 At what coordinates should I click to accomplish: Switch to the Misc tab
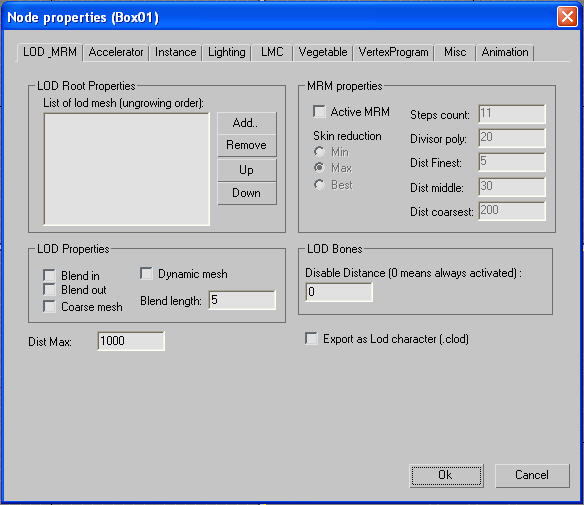[x=455, y=52]
